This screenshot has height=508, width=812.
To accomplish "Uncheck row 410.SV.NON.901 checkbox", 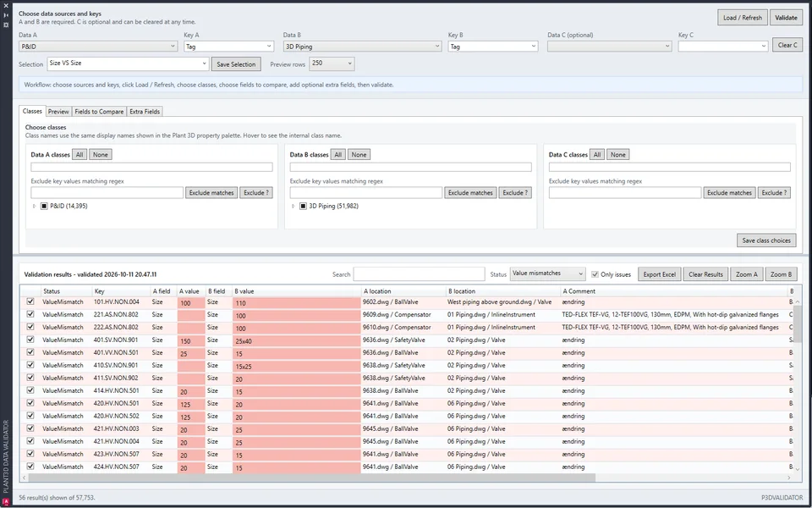I will [30, 365].
